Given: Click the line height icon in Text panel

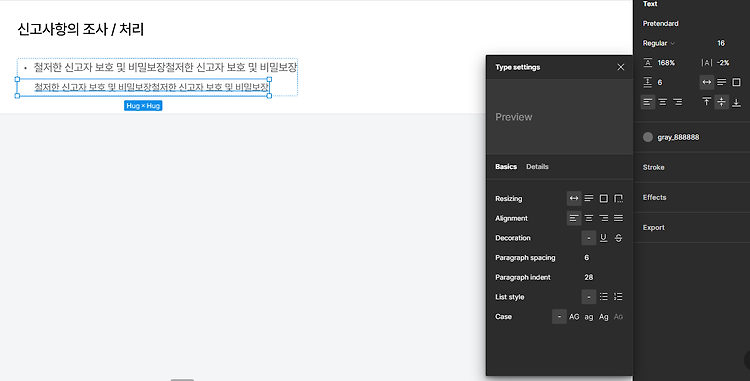Looking at the screenshot, I should (648, 63).
